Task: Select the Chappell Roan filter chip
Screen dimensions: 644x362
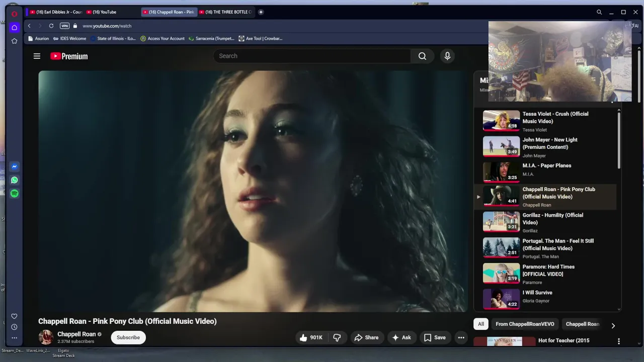Action: [x=583, y=324]
